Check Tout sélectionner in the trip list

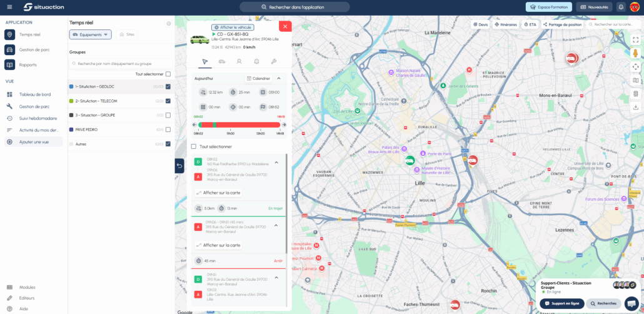point(194,147)
